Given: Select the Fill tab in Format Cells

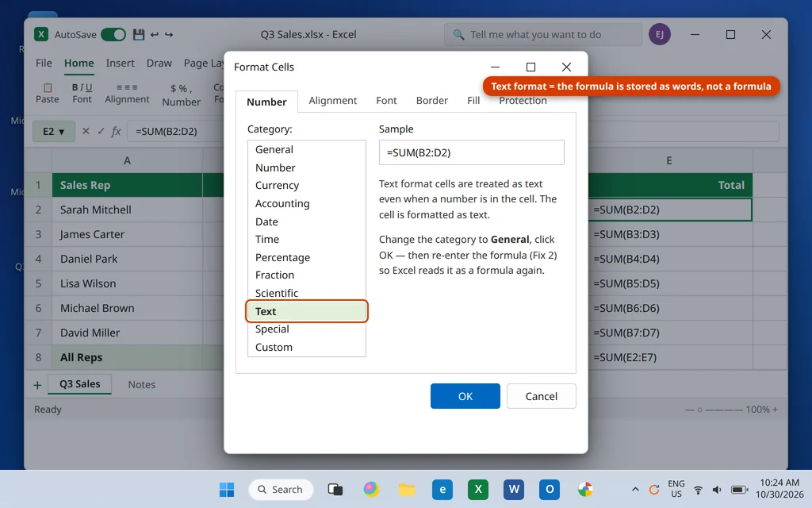Looking at the screenshot, I should [473, 101].
